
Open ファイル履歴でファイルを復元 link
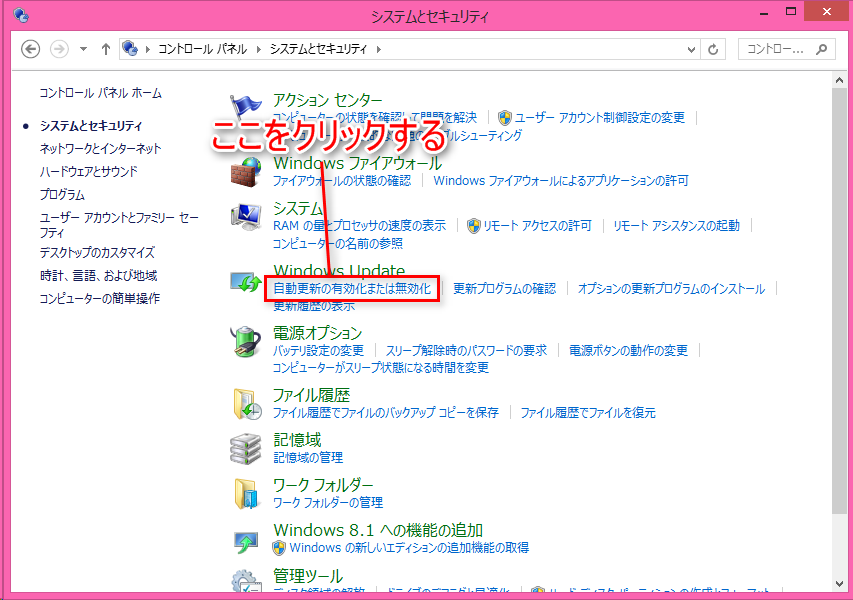[588, 413]
